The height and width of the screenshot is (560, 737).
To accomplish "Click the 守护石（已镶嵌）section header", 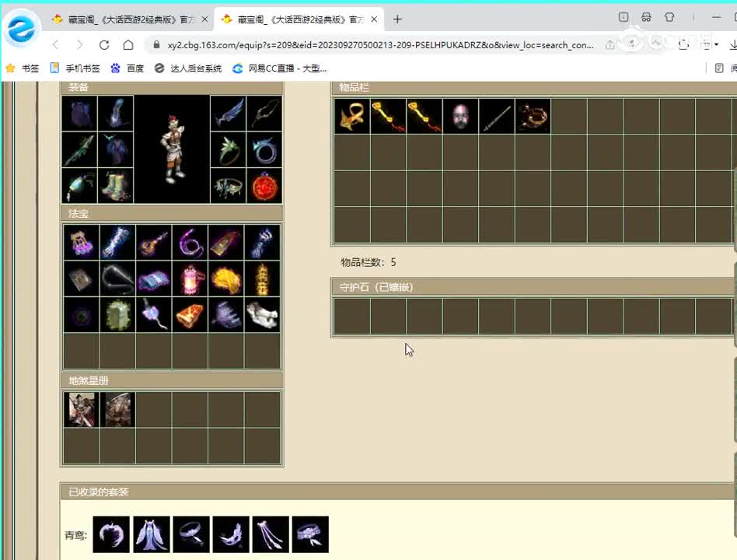I will (534, 287).
